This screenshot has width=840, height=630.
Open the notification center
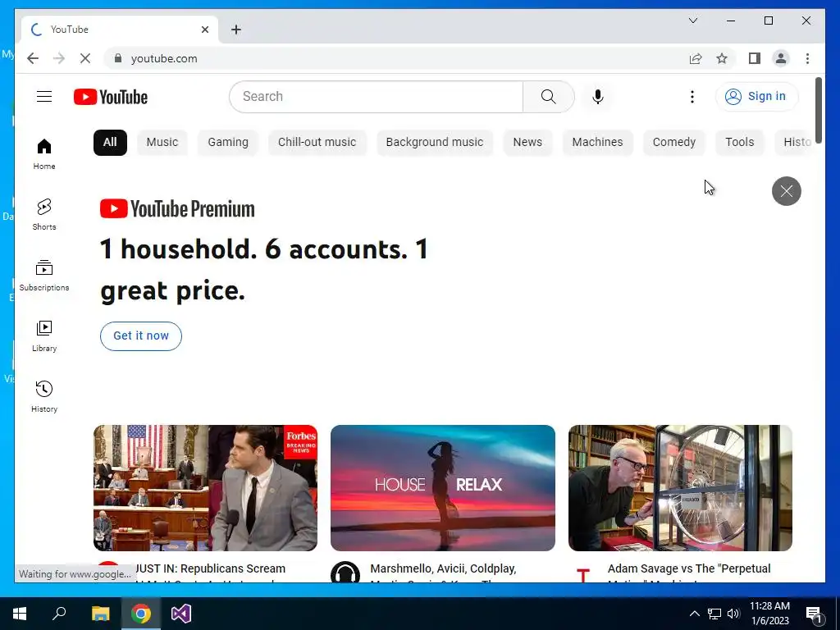click(815, 614)
